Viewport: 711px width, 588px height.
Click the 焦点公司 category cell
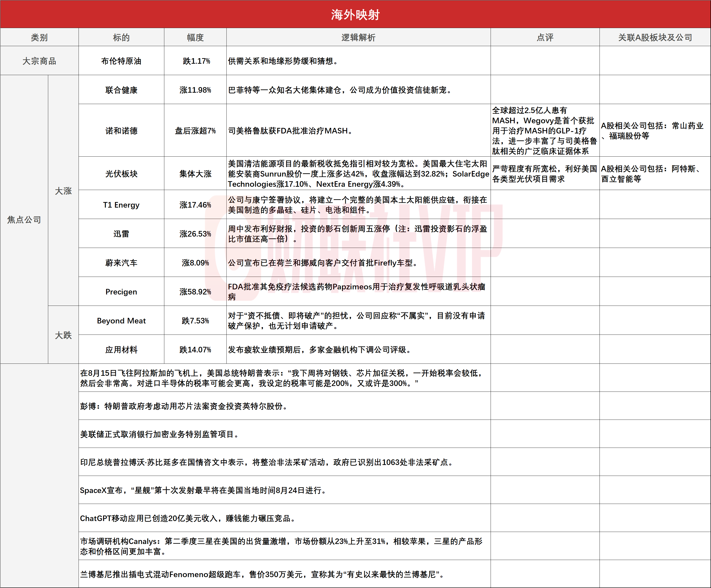click(24, 219)
